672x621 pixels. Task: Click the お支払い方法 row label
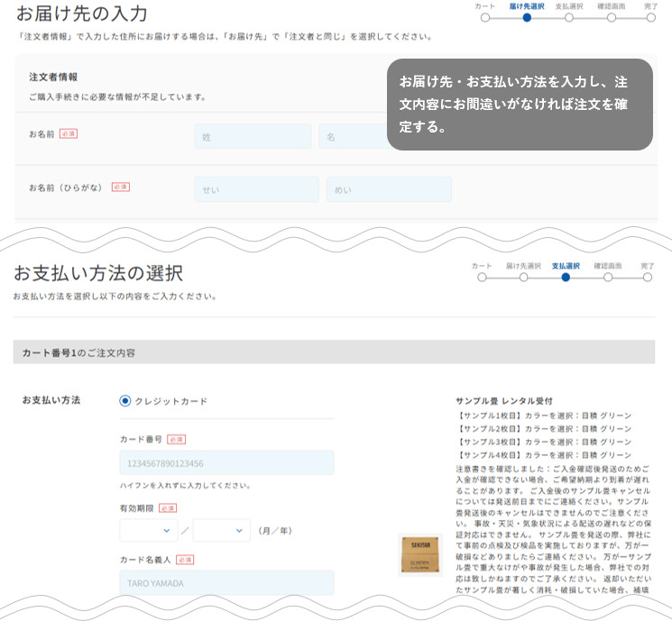[x=51, y=400]
